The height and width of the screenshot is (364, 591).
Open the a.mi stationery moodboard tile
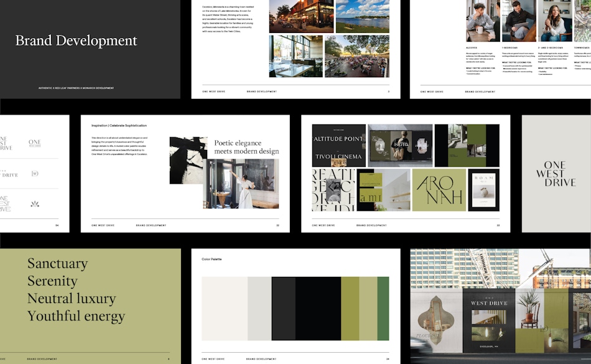point(384,190)
